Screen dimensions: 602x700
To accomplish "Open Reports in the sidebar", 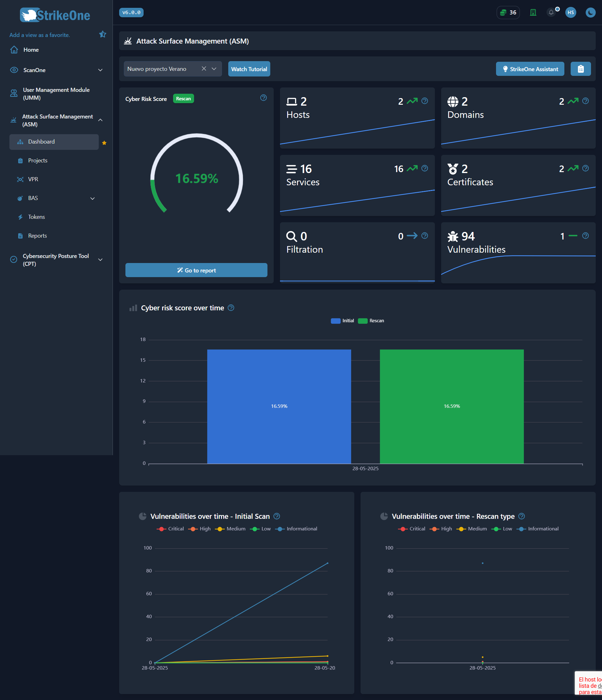I will [38, 235].
